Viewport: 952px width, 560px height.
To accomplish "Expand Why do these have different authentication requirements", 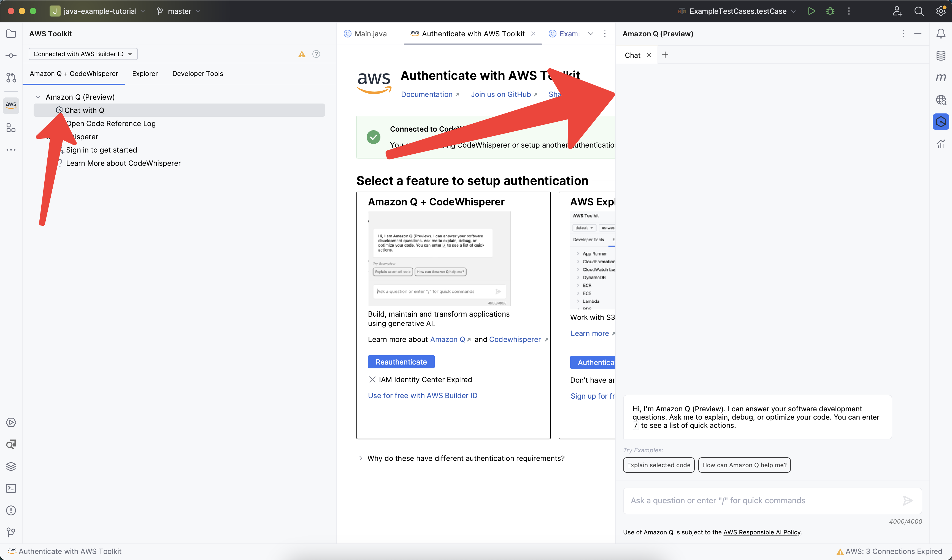I will [x=360, y=458].
